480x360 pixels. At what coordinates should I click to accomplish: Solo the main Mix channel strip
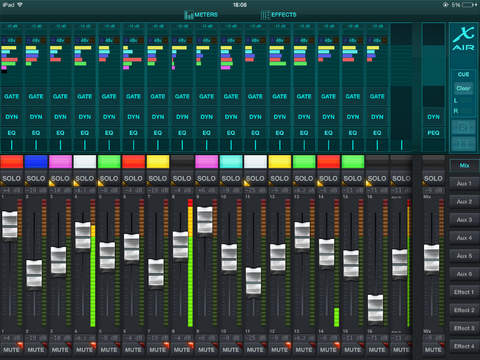click(433, 179)
